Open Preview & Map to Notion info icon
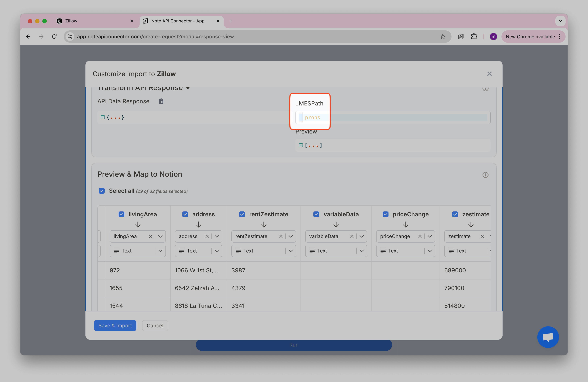 point(485,175)
